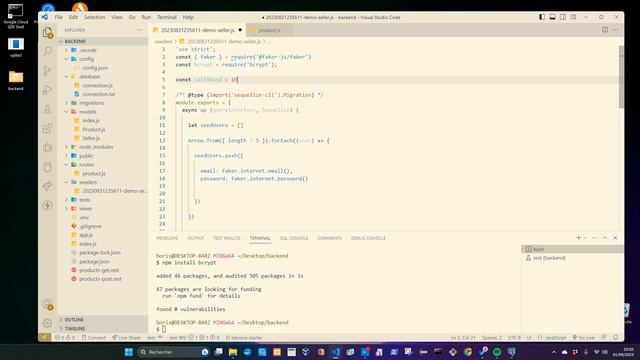Click Ln 5, Col 21 in status bar

(463, 338)
